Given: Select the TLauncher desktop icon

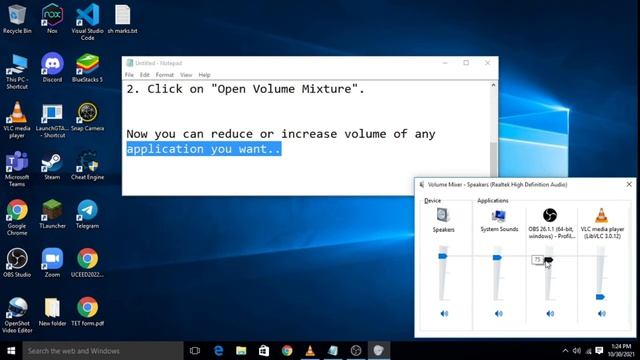Looking at the screenshot, I should point(52,214).
